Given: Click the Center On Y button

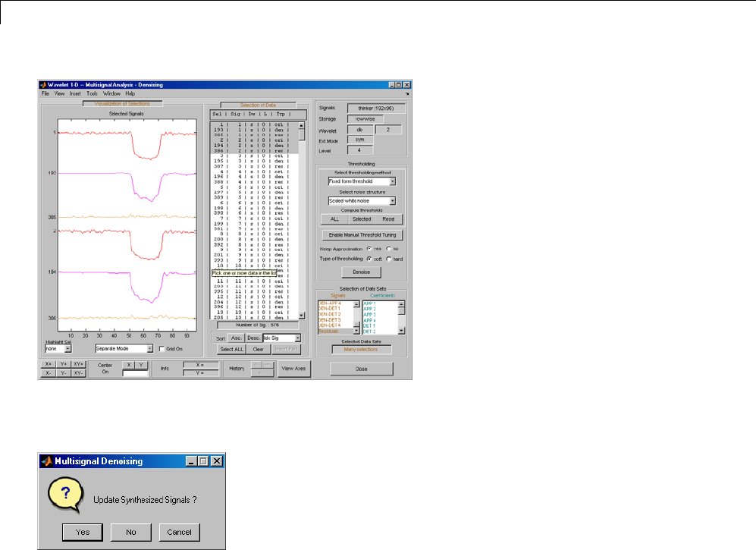Looking at the screenshot, I should coord(140,364).
